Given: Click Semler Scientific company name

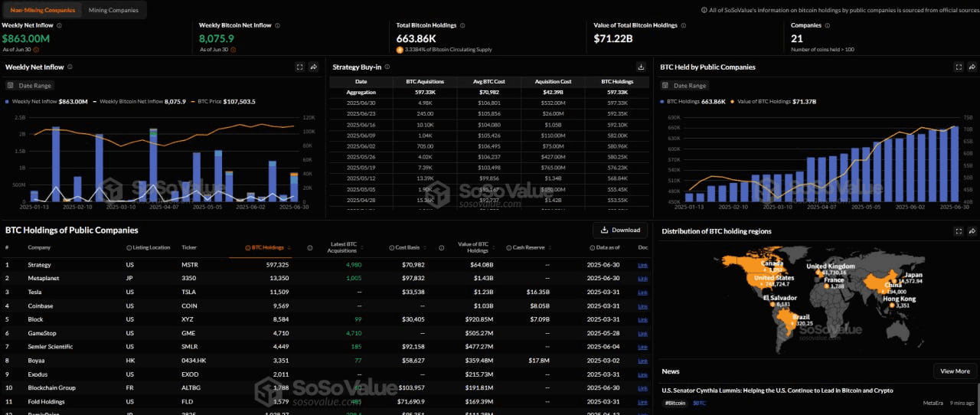Looking at the screenshot, I should click(x=49, y=347).
